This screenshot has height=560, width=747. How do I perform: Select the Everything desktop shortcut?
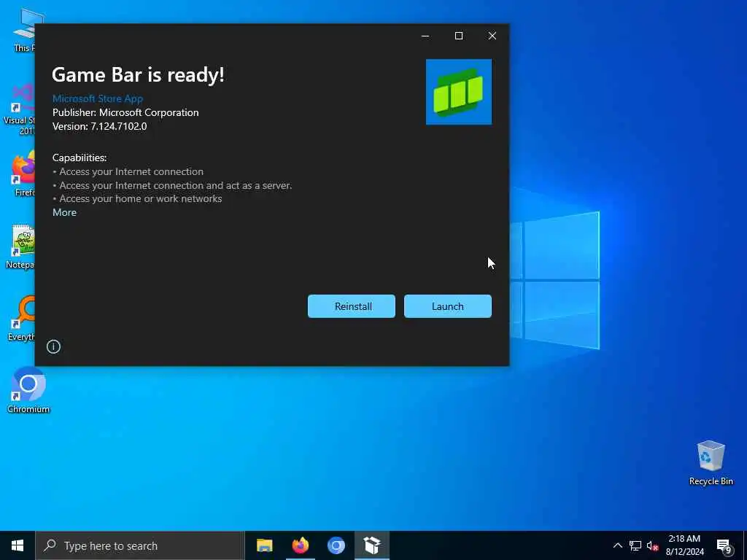21,318
